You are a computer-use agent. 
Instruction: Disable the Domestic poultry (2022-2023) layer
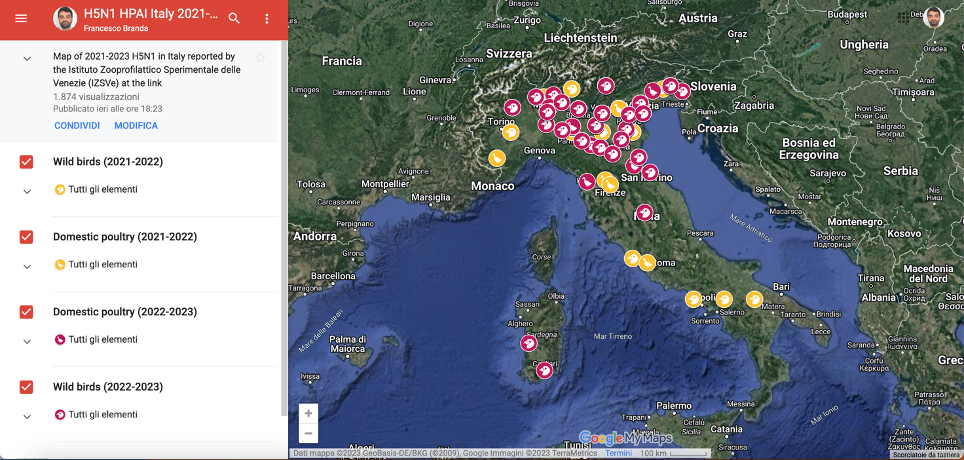click(x=27, y=312)
